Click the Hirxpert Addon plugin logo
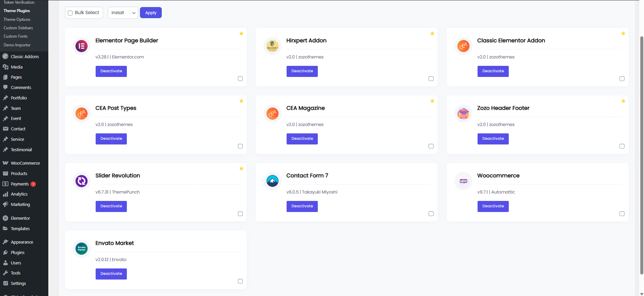The height and width of the screenshot is (296, 644). tap(273, 46)
